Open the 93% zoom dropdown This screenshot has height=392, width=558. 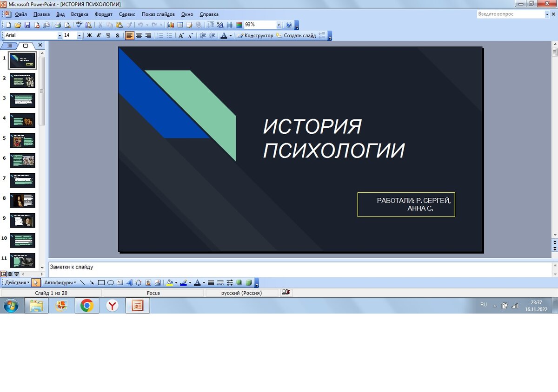coord(279,25)
